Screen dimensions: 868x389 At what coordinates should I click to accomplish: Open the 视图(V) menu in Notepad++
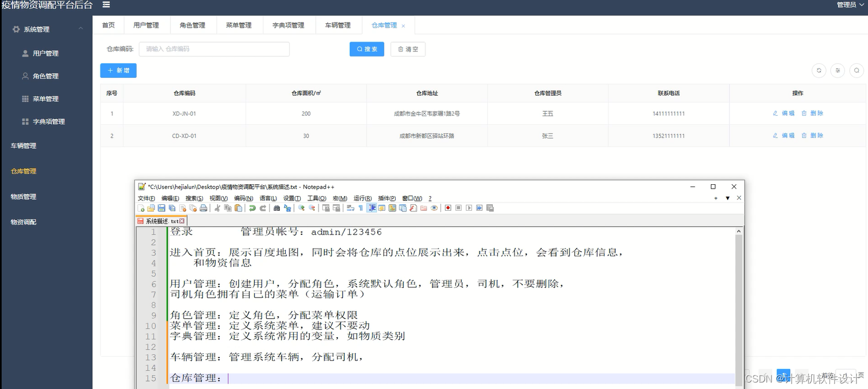[x=219, y=198]
